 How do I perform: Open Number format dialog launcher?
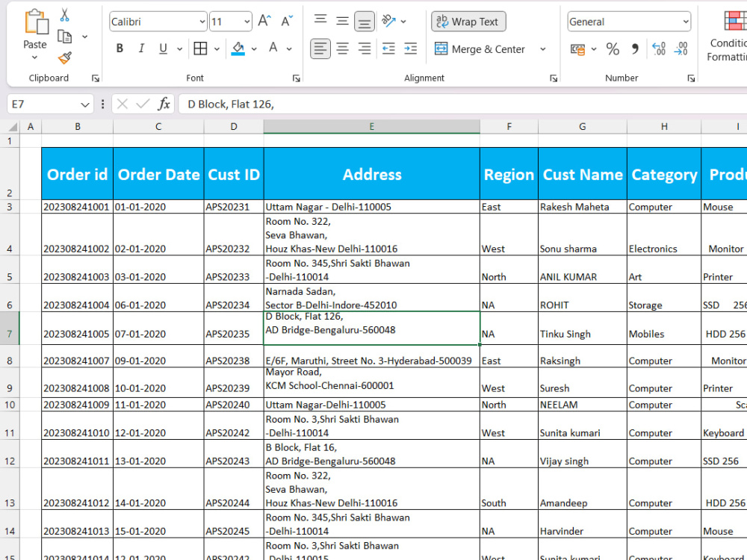tap(691, 78)
